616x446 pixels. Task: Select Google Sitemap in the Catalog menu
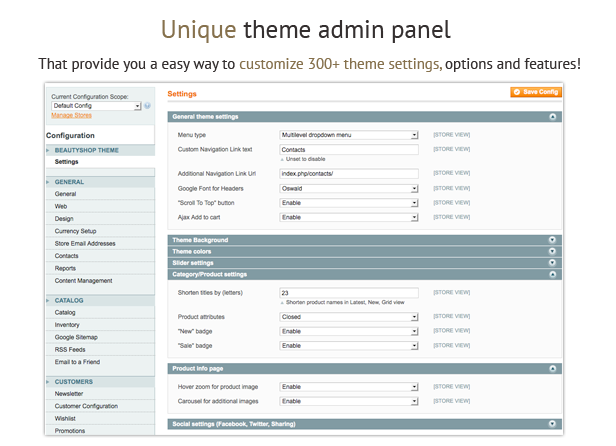(x=76, y=337)
